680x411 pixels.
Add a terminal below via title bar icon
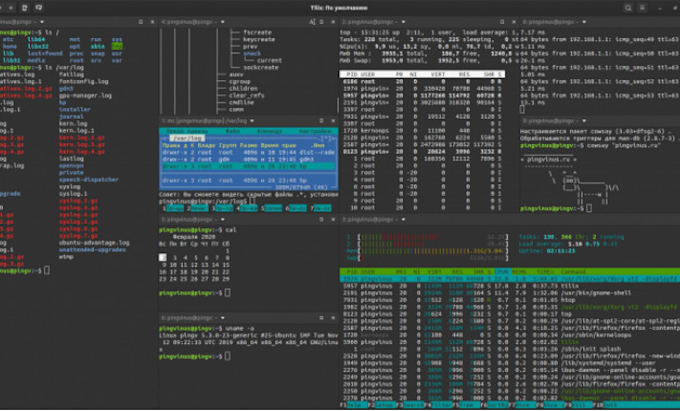pyautogui.click(x=39, y=8)
